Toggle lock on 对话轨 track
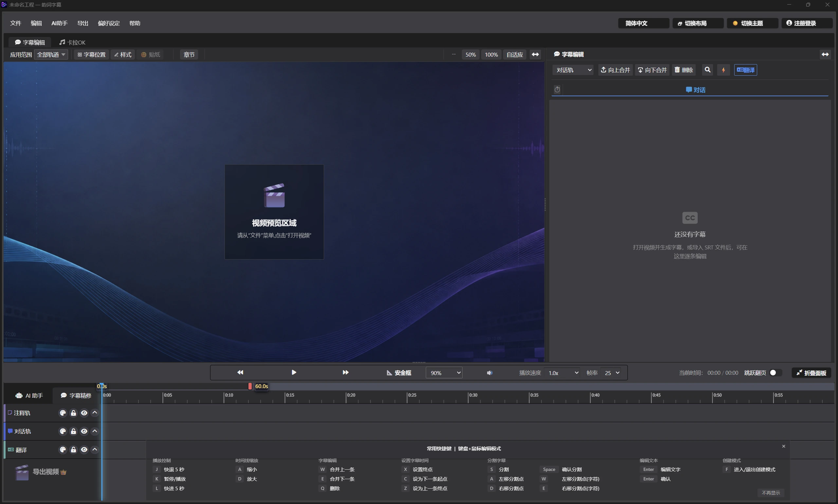 (73, 431)
